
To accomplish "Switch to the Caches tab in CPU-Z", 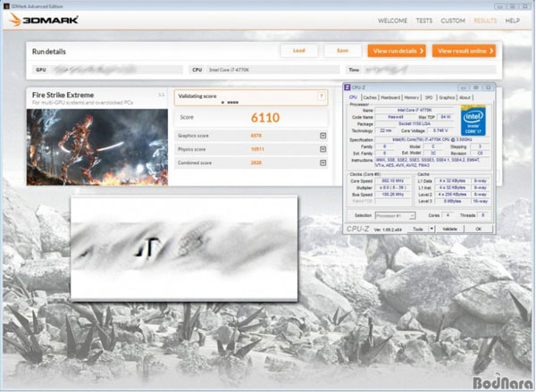I will [370, 97].
